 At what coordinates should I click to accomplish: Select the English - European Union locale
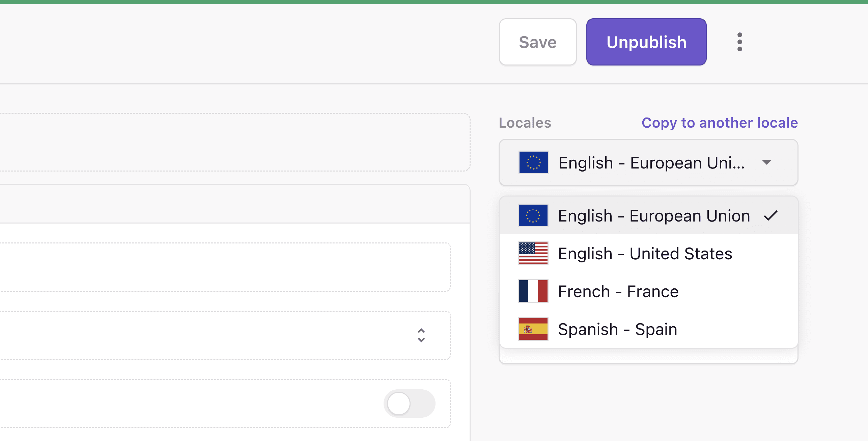654,215
